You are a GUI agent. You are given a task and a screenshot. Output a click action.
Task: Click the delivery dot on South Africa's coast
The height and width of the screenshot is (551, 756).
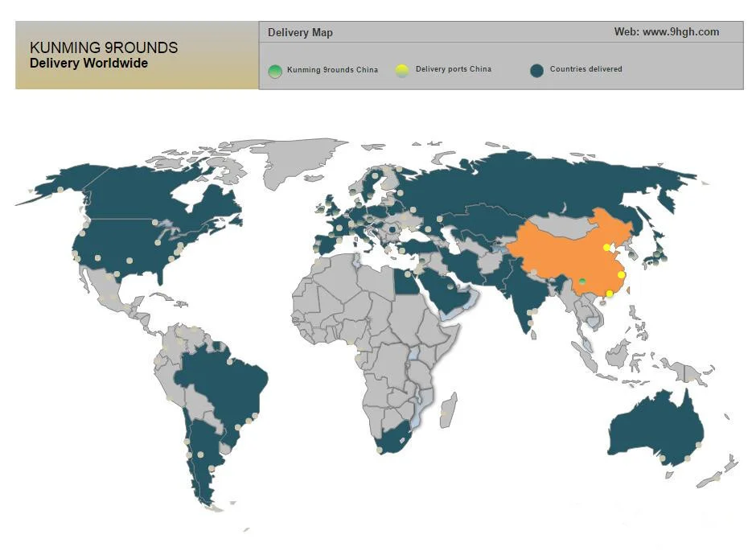click(380, 450)
